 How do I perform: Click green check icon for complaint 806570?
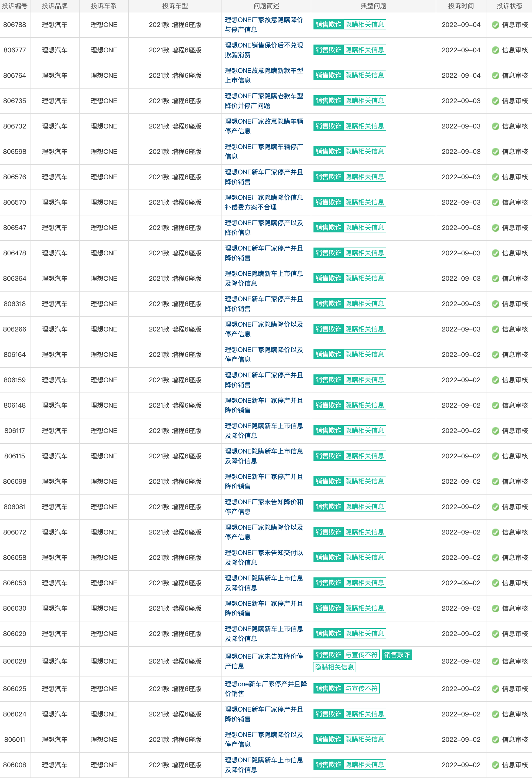pos(496,202)
